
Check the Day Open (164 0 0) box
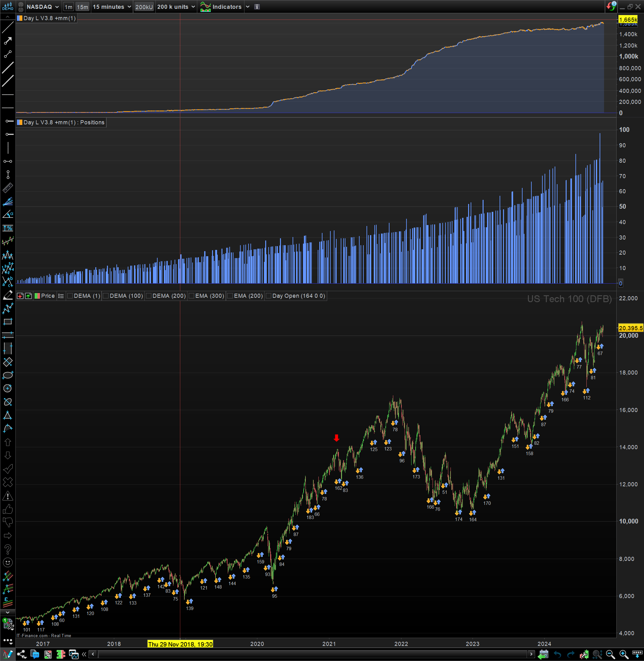coord(269,296)
